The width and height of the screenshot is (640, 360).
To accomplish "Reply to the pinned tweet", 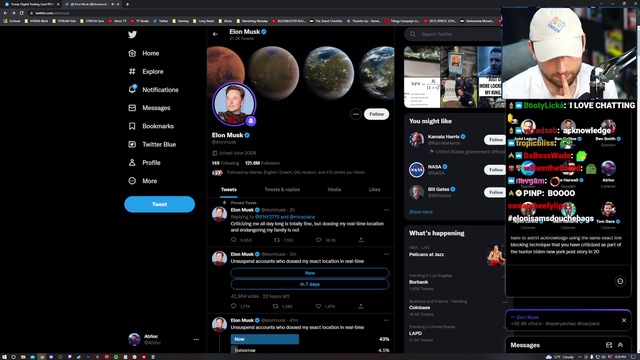I will [x=234, y=240].
